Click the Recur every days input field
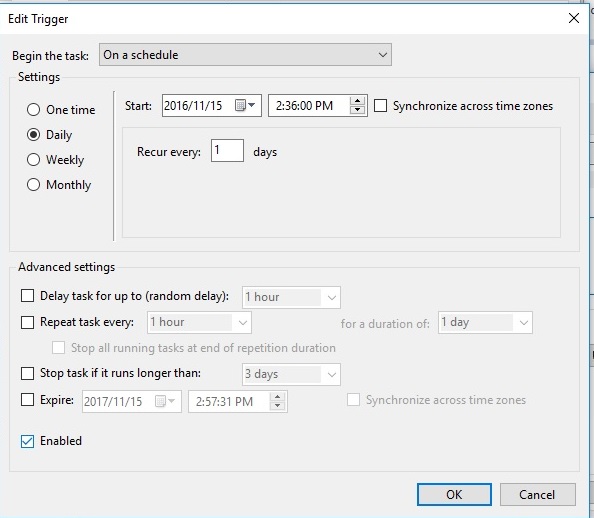This screenshot has height=518, width=594. [x=227, y=150]
